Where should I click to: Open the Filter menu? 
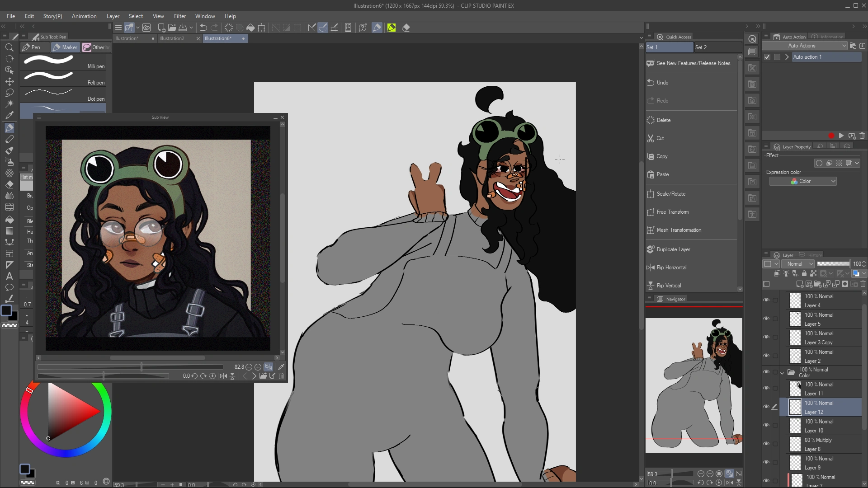click(x=180, y=16)
